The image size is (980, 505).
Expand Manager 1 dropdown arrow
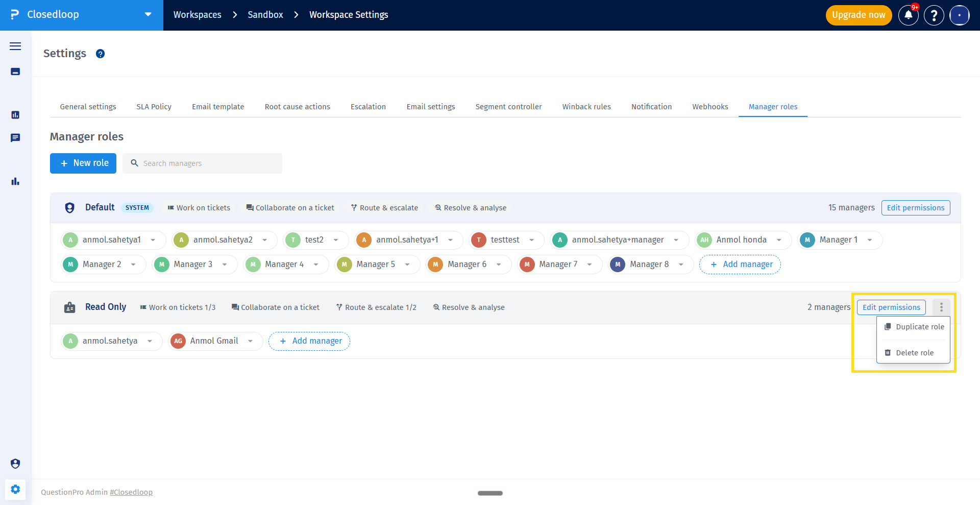pyautogui.click(x=870, y=240)
